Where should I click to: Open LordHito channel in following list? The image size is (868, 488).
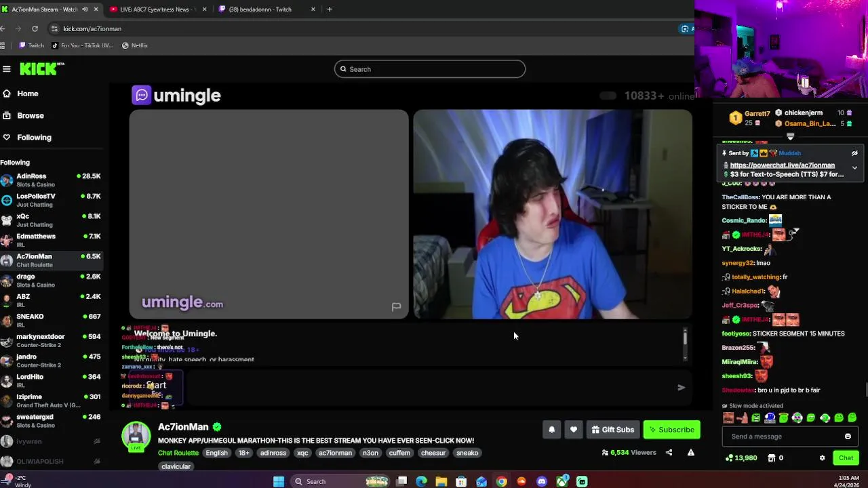pos(52,380)
